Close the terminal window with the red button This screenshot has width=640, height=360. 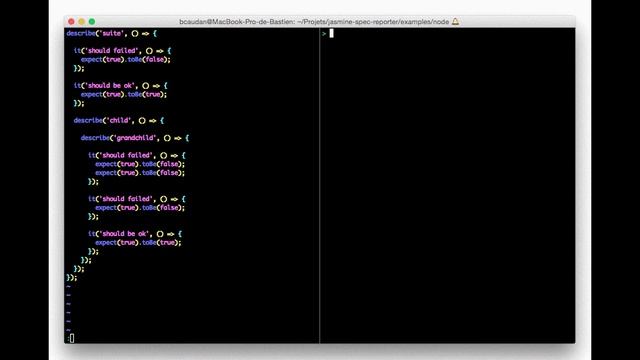[x=71, y=22]
